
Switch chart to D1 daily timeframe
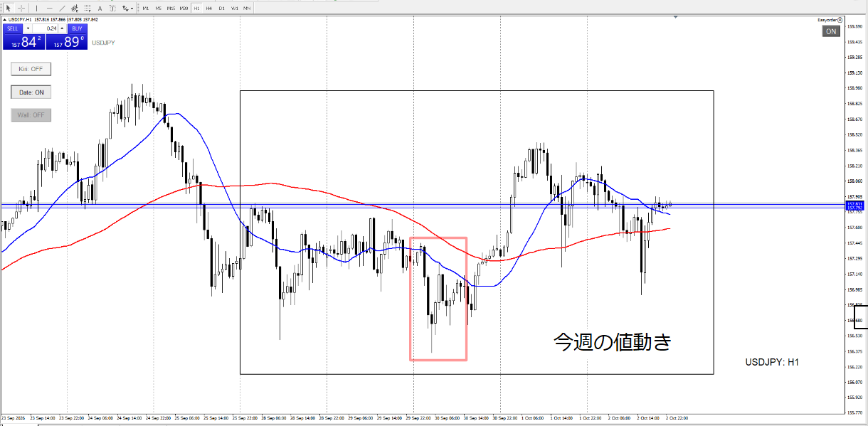pos(222,9)
